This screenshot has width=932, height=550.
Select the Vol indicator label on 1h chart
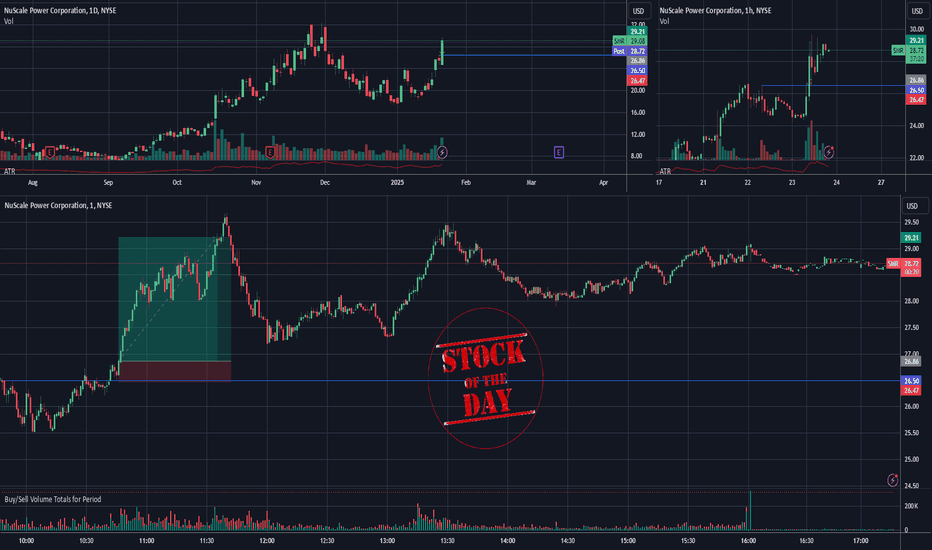[x=664, y=21]
